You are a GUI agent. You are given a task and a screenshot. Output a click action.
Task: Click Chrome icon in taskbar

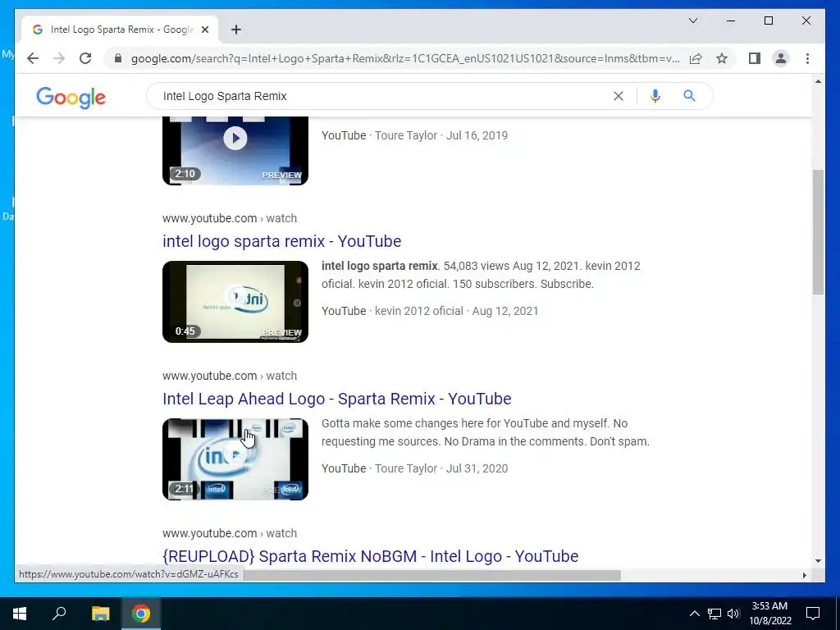click(141, 614)
